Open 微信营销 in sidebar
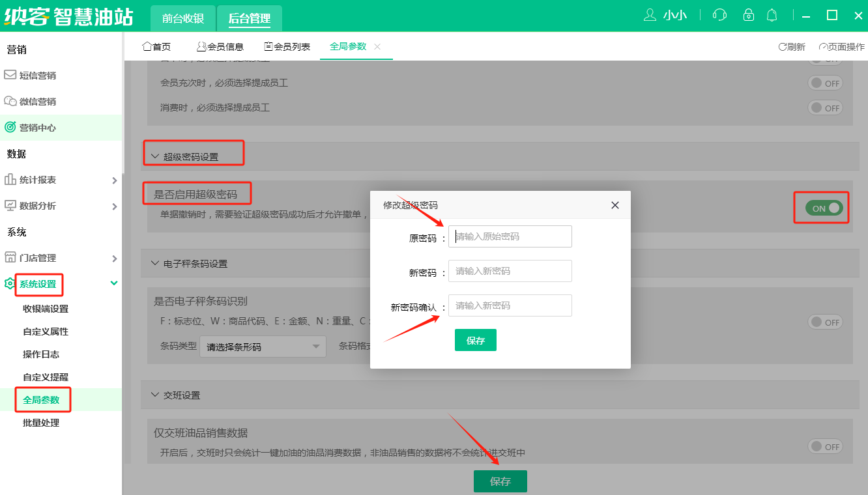 (x=37, y=102)
